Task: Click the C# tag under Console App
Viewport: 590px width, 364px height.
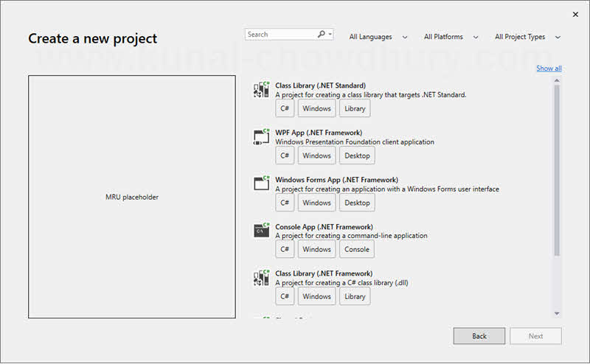Action: point(285,249)
